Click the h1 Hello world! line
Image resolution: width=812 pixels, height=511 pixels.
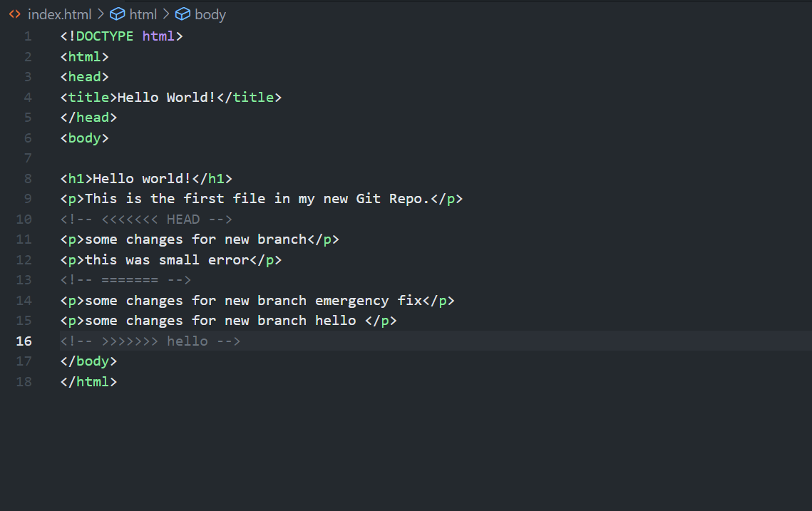tap(146, 179)
